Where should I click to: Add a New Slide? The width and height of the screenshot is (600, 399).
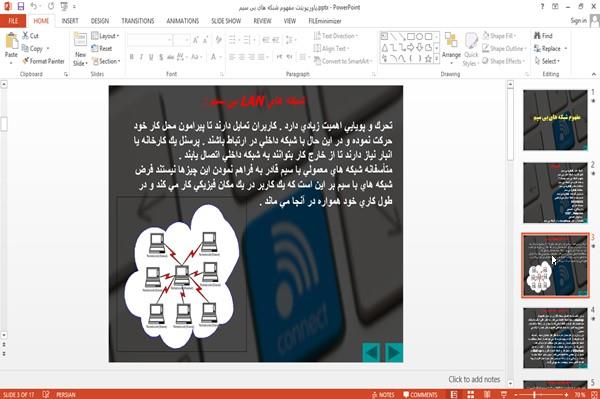tap(80, 50)
